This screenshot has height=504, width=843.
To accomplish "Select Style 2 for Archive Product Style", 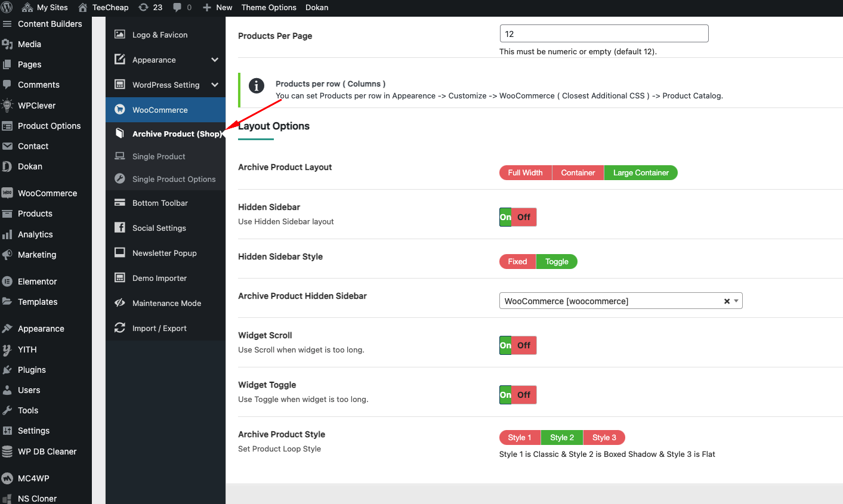I will point(562,437).
